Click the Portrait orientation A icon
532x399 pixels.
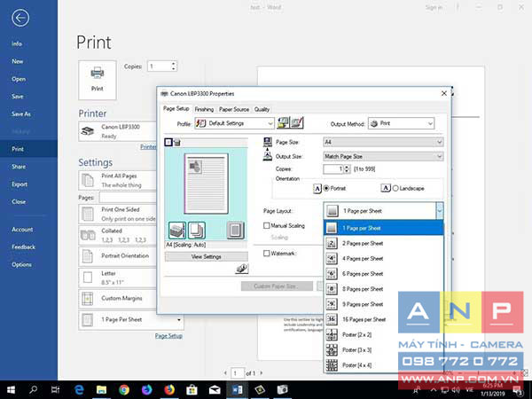317,188
